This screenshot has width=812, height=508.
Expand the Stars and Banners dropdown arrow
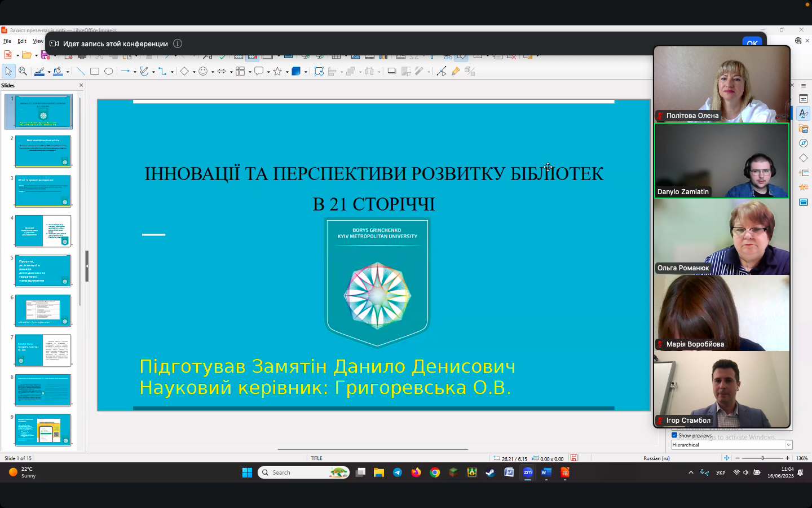287,72
